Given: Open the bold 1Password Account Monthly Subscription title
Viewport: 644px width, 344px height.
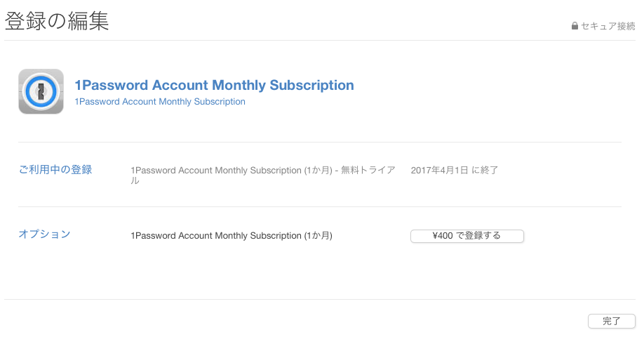Looking at the screenshot, I should (x=214, y=85).
